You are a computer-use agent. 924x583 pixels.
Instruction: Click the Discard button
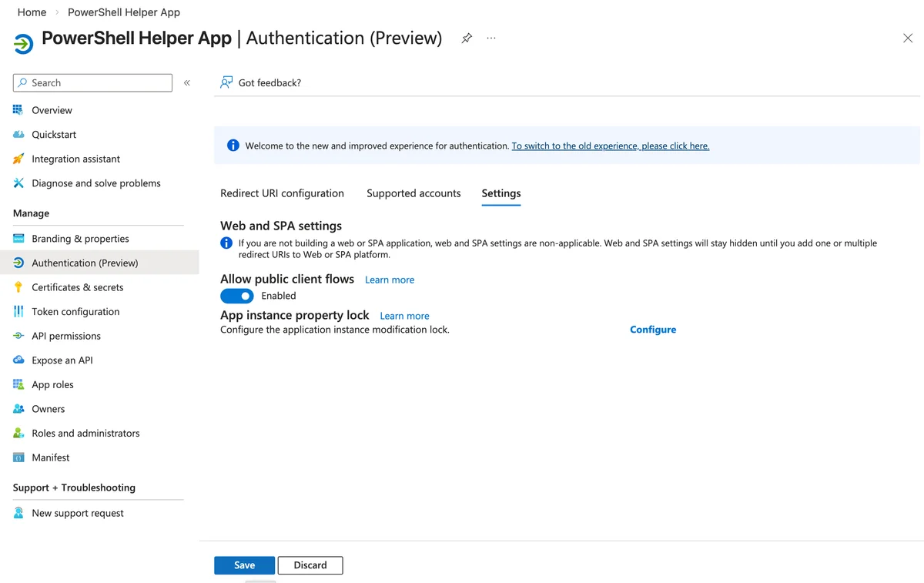click(x=310, y=565)
